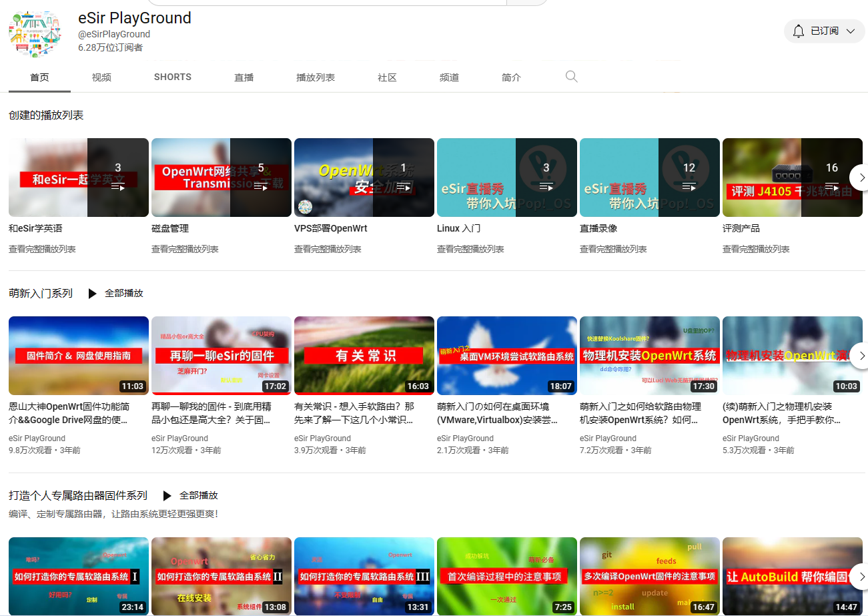View full playlist under VPS部署OpenWrt
This screenshot has height=616, width=868.
[328, 249]
